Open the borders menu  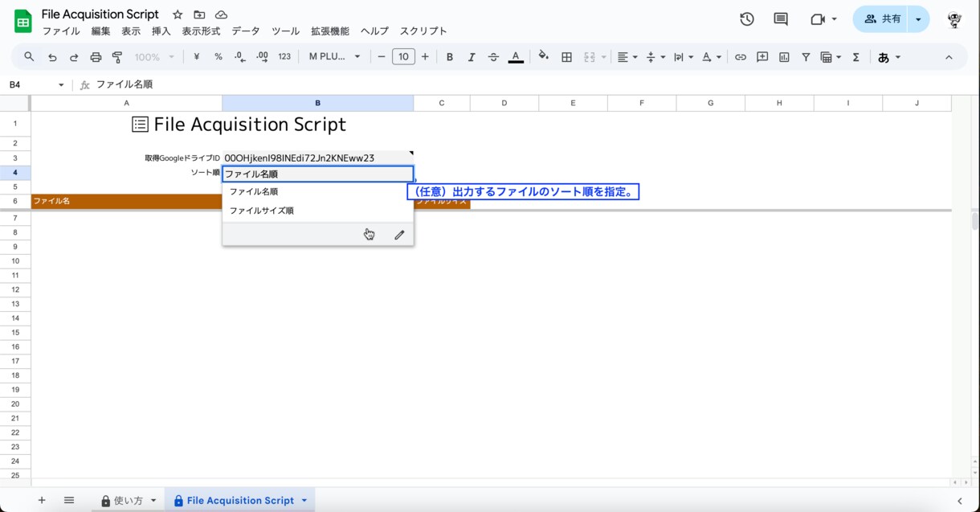coord(566,57)
